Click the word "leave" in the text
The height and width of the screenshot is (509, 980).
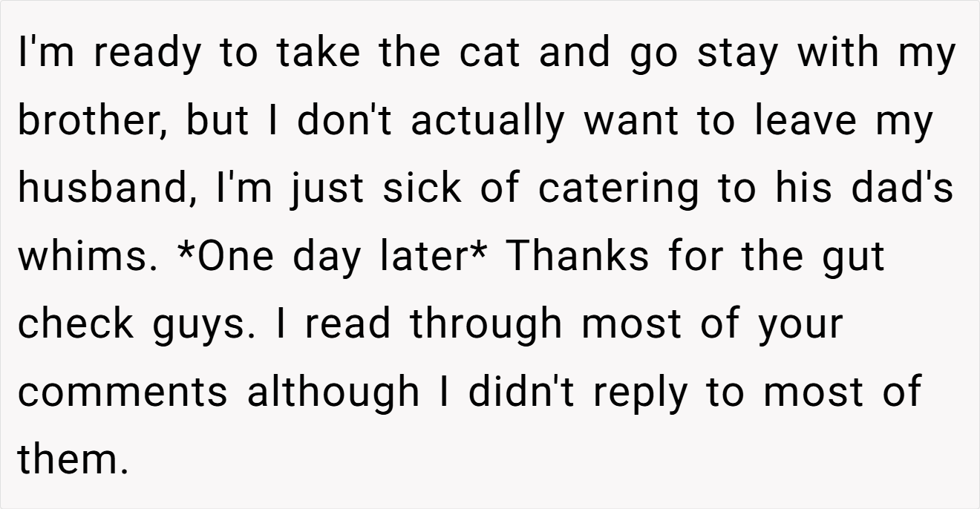pos(806,122)
